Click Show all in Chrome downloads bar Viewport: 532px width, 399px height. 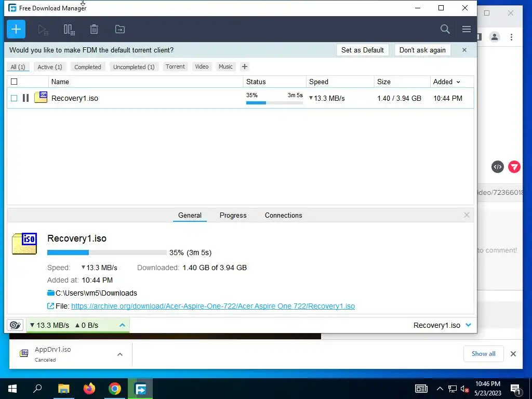[x=484, y=353]
